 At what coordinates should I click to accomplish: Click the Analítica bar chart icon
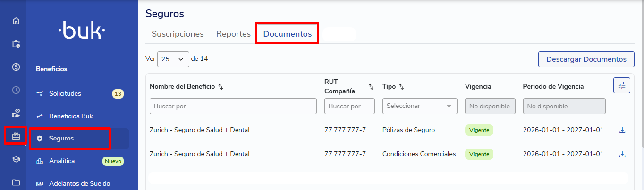(39, 161)
